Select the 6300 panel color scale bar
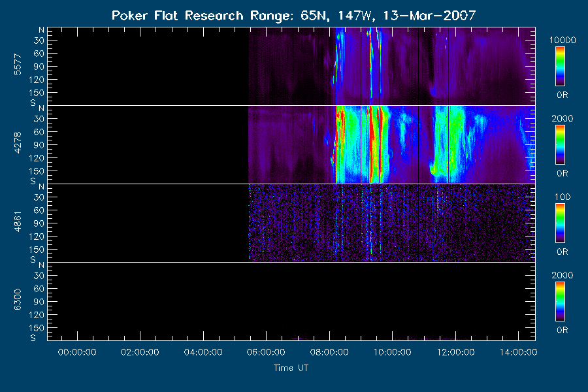 561,302
